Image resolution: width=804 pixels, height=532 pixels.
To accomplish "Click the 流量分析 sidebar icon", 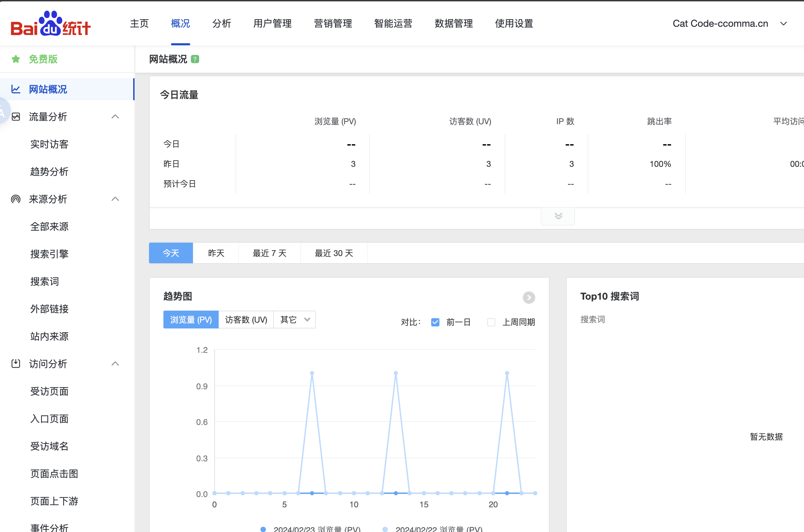I will [x=16, y=117].
